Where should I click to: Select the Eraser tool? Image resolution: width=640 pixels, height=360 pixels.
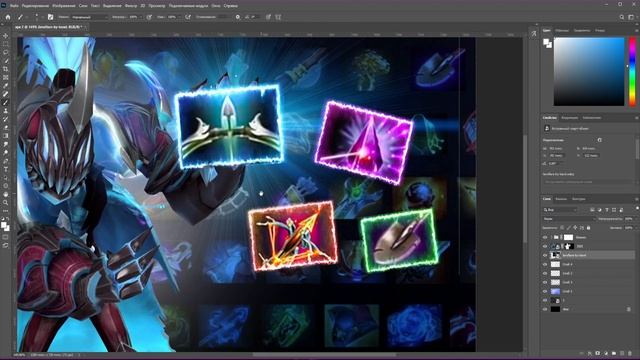tap(6, 127)
